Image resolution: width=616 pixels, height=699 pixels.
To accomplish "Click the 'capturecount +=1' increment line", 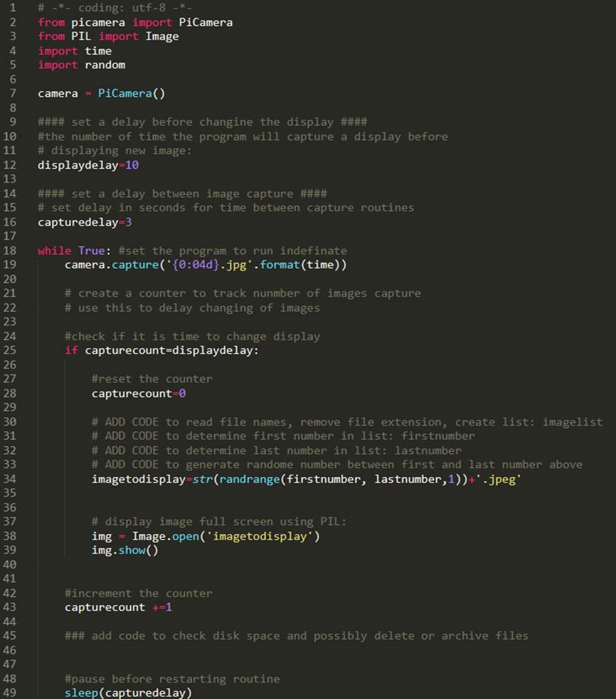I will pyautogui.click(x=118, y=608).
